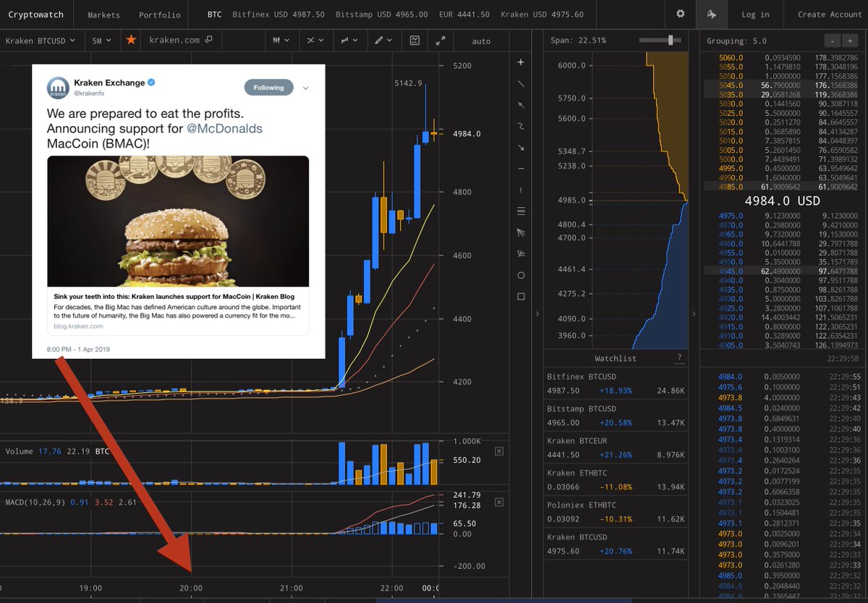
Task: Select Kraken BTCEUR in the Watchlist
Action: [x=616, y=447]
